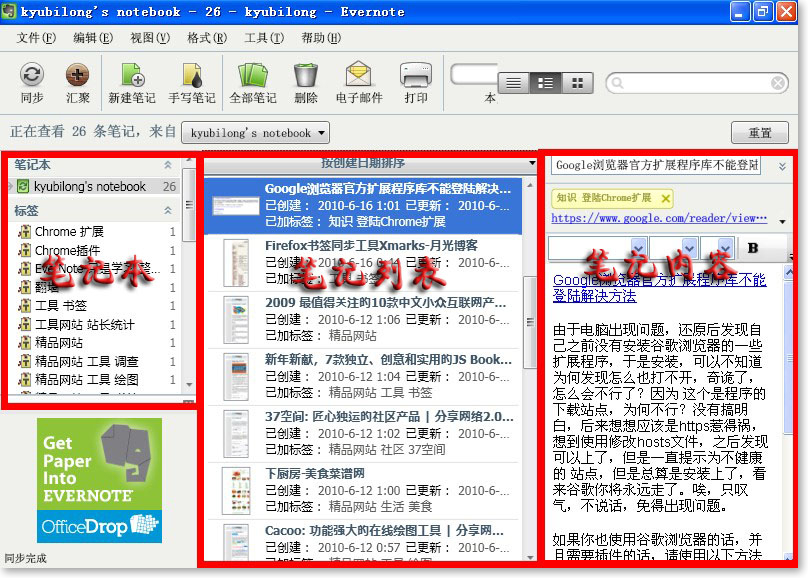Open kyubilong's notebook dropdown selector
Screen dimensions: 808x578
(256, 133)
